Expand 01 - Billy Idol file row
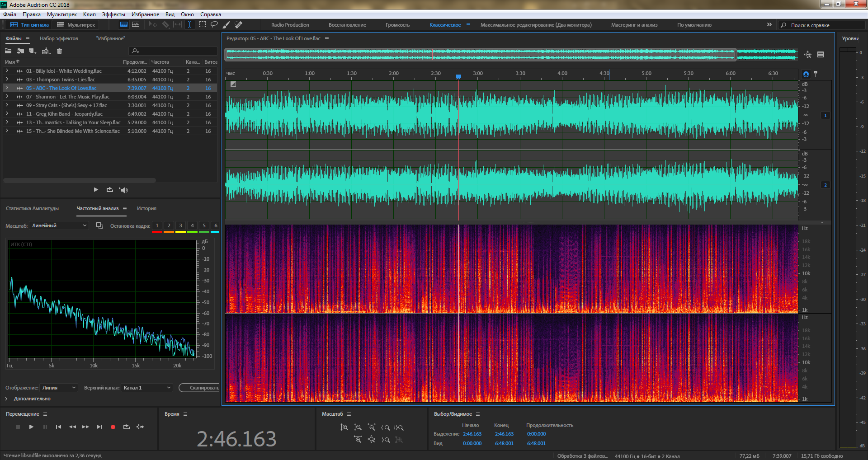 (x=7, y=71)
